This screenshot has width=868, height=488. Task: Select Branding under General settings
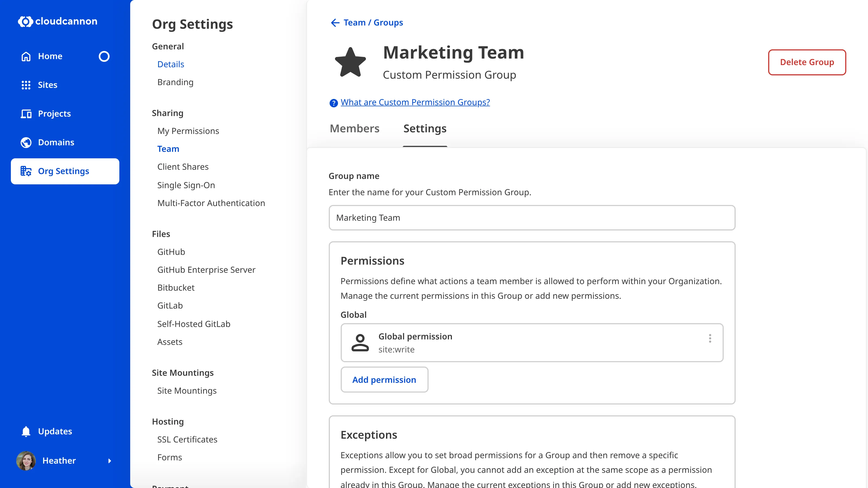click(175, 82)
